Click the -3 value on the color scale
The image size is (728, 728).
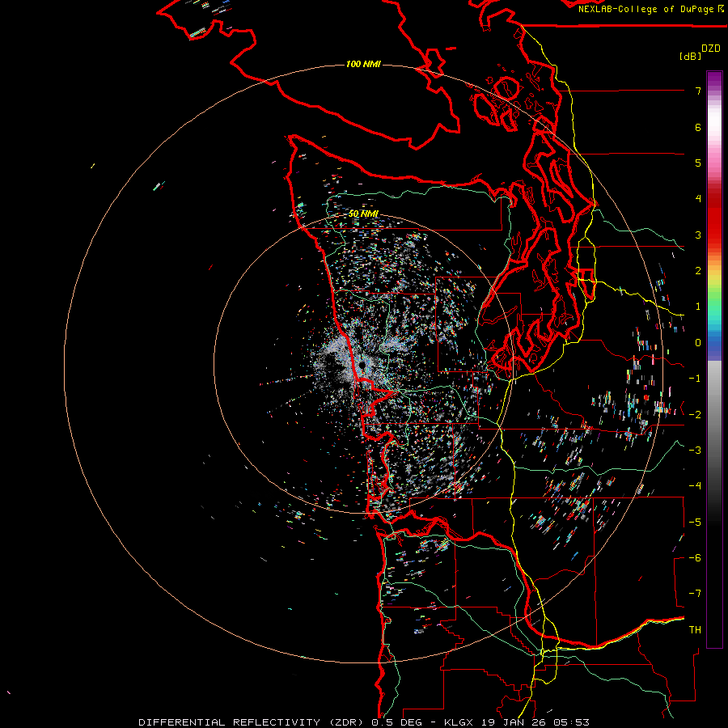pos(695,450)
